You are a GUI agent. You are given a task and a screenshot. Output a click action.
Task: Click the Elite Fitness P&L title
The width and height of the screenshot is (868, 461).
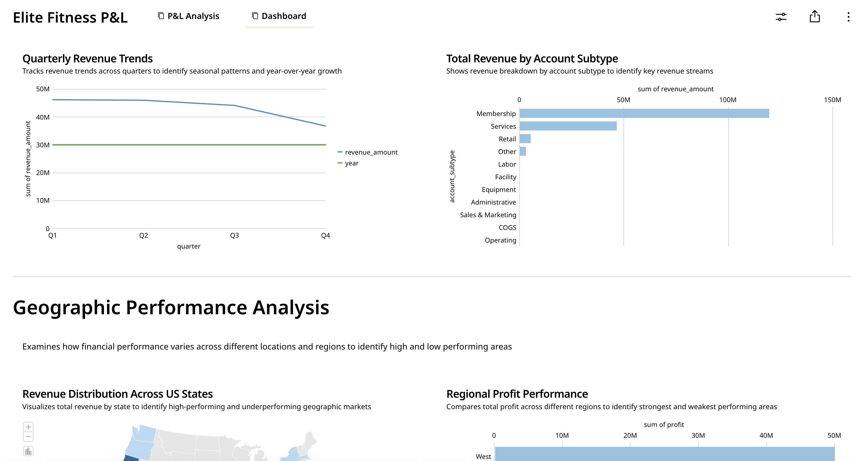70,17
